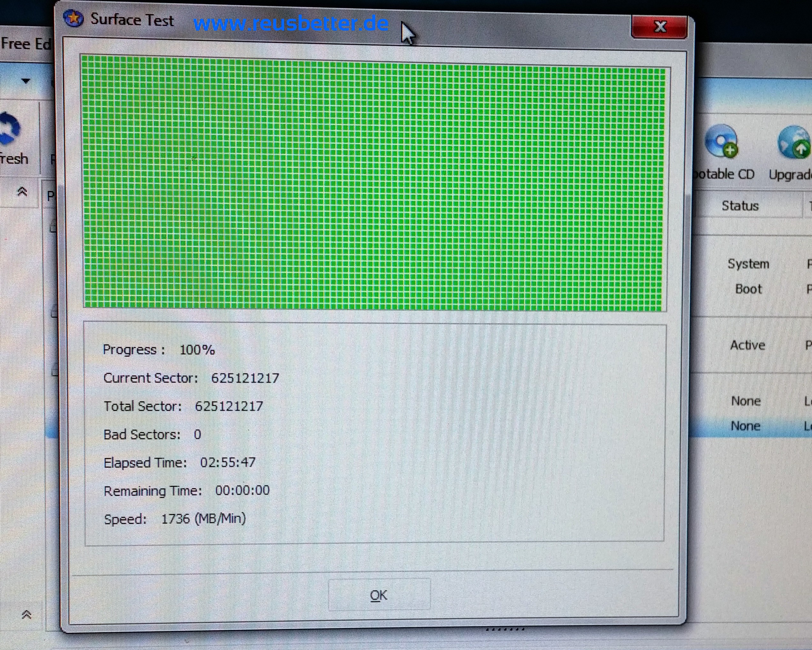Click the Progress 100% label
812x650 pixels.
pyautogui.click(x=159, y=350)
